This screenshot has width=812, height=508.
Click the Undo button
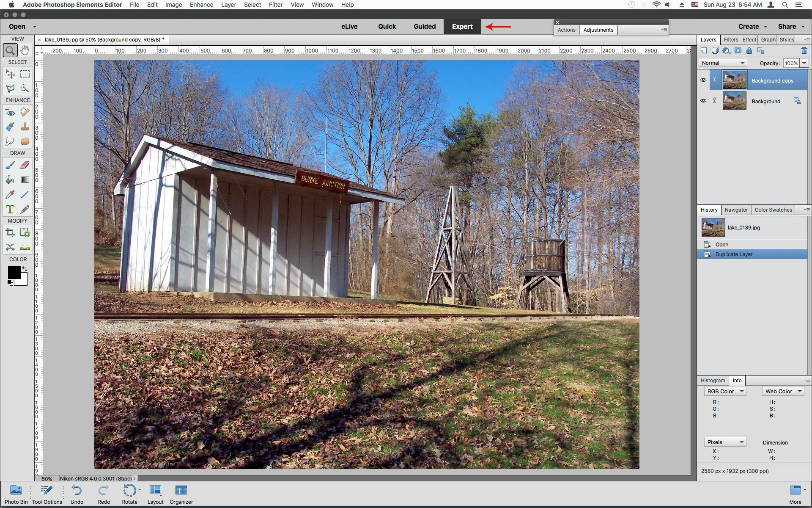click(x=77, y=494)
